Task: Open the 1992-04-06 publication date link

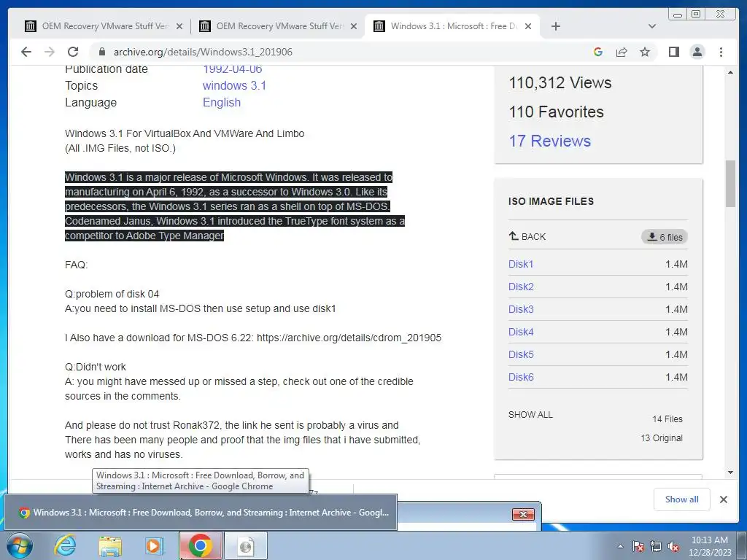Action: coord(233,69)
